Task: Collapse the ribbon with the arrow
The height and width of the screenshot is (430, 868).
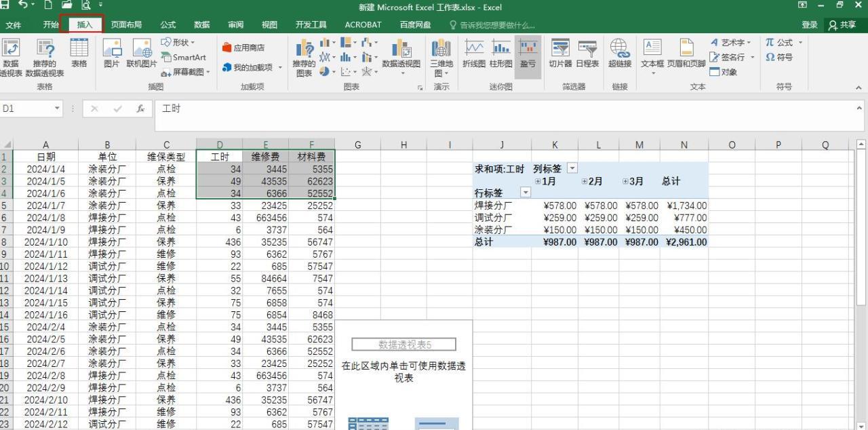Action: pos(859,87)
